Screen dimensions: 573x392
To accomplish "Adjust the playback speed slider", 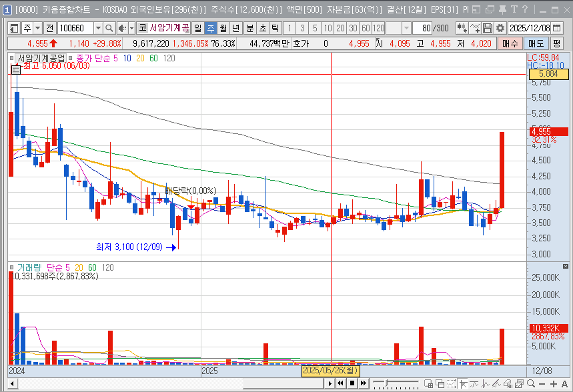I will 386,383.
